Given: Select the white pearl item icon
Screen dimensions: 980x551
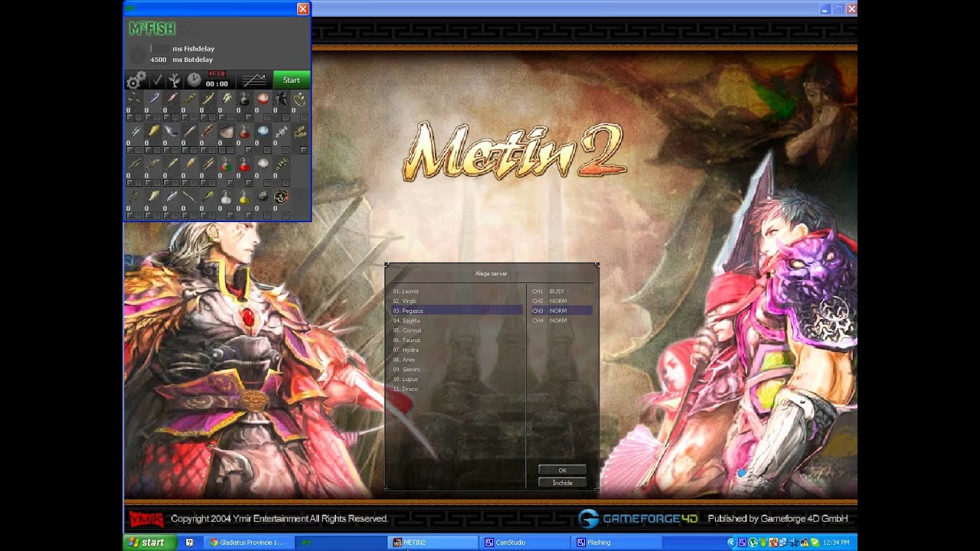Looking at the screenshot, I should pos(263,164).
